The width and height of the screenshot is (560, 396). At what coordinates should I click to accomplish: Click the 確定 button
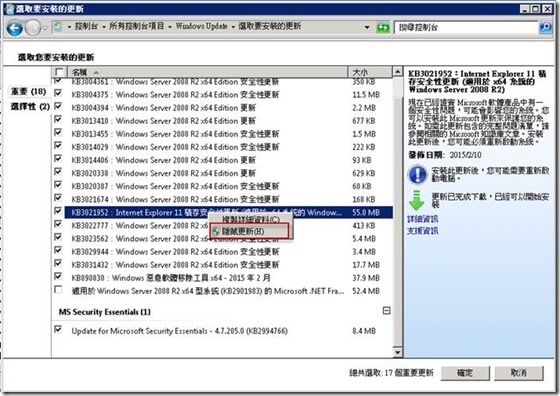tap(465, 373)
